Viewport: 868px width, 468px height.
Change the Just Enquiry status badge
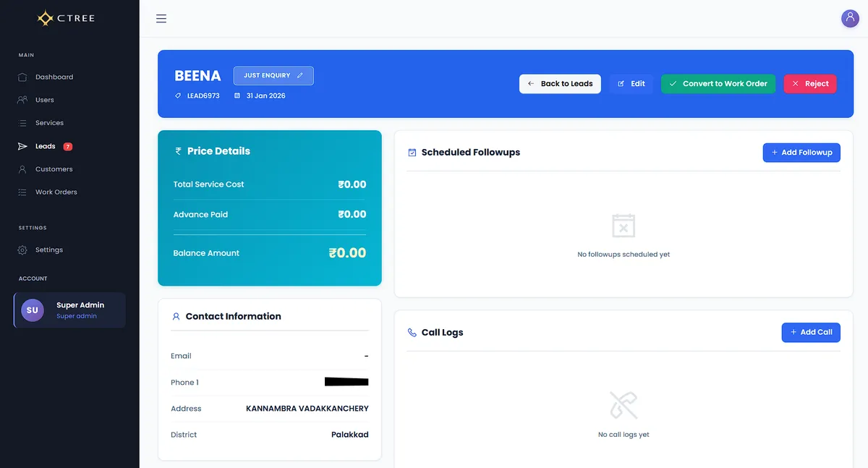273,76
